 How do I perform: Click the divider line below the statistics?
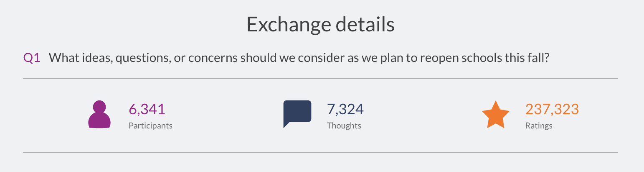coord(320,152)
